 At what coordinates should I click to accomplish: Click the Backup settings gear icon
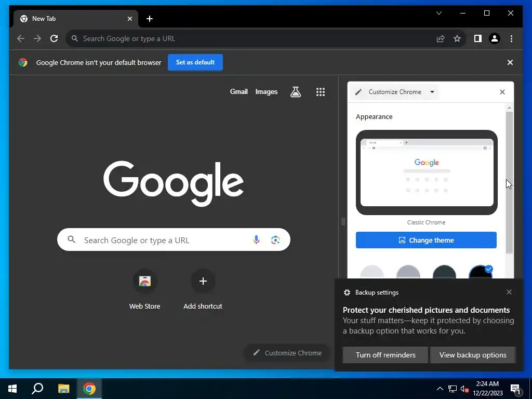pyautogui.click(x=347, y=292)
